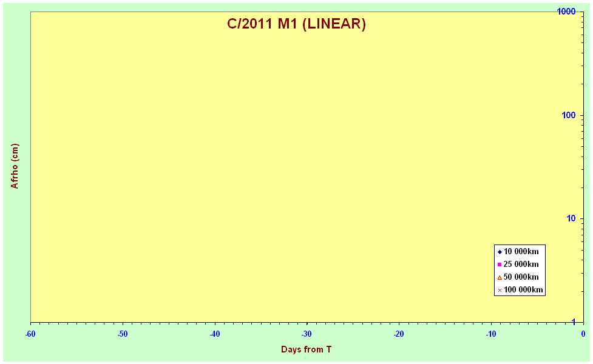593x364 pixels.
Task: Click the -40 x-axis tick label
Action: (214, 334)
